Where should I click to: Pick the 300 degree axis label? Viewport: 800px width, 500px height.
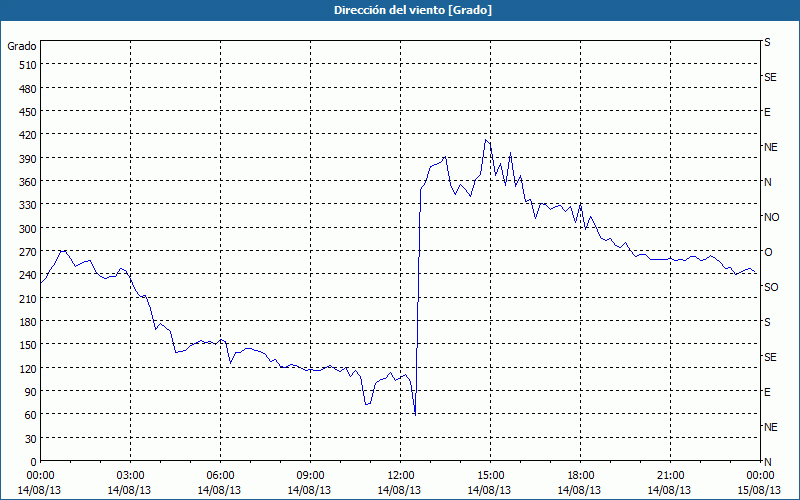[x=28, y=229]
